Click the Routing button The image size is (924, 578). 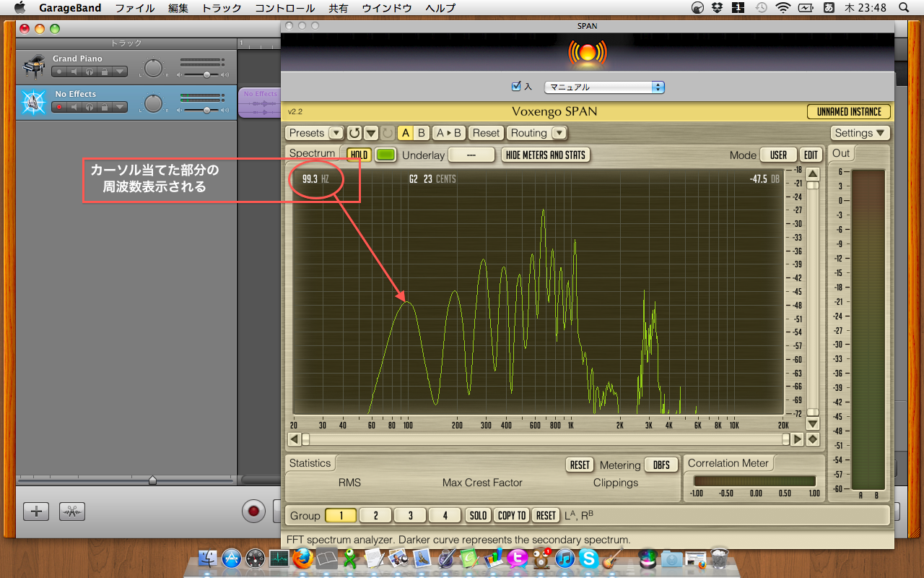pos(529,133)
